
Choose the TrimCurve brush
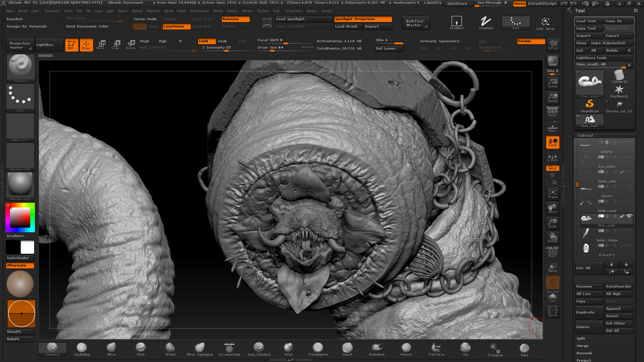[436, 349]
